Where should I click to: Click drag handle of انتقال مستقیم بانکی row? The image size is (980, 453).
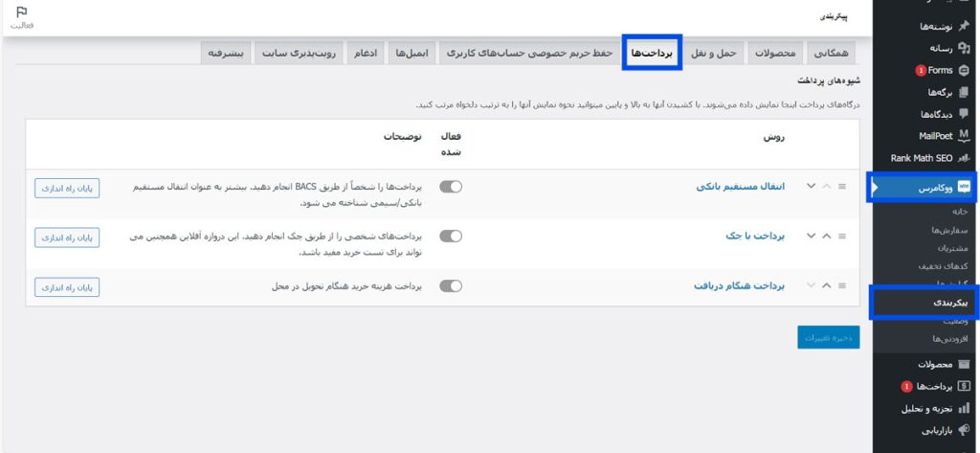pyautogui.click(x=842, y=187)
